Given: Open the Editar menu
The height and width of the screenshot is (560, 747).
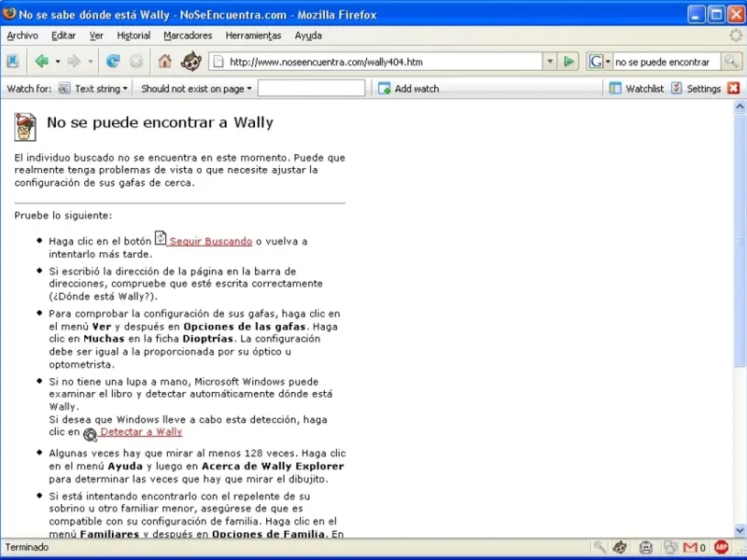Looking at the screenshot, I should click(63, 35).
